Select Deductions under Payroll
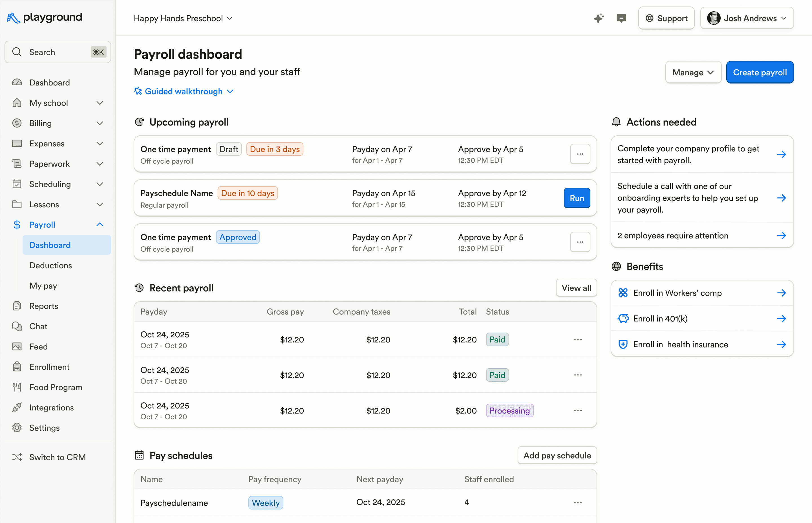 [50, 265]
